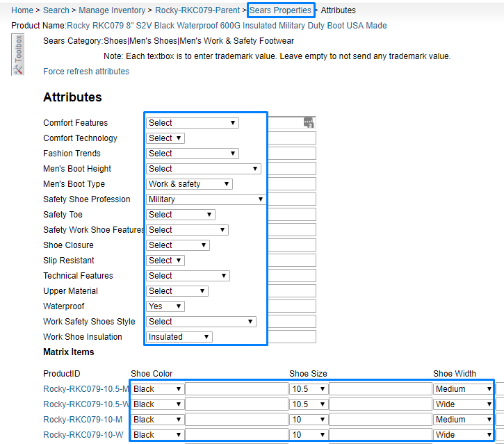Click Work Shoe Insulation trademark textbox
The image size is (504, 444).
point(292,337)
